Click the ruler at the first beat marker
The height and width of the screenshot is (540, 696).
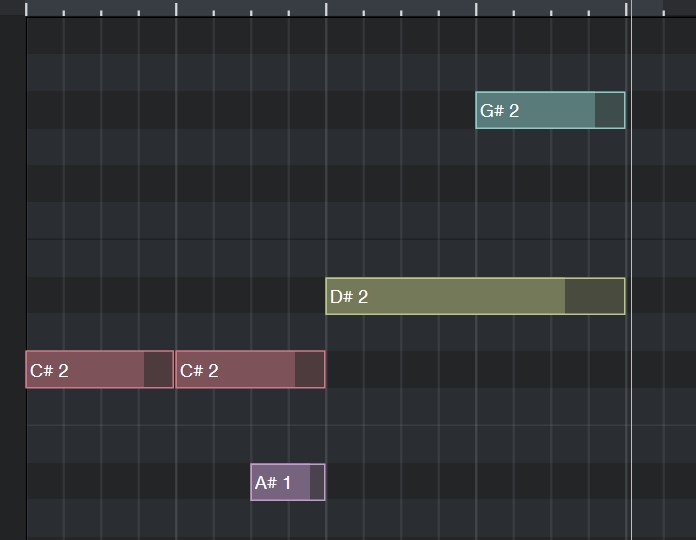tap(26, 8)
